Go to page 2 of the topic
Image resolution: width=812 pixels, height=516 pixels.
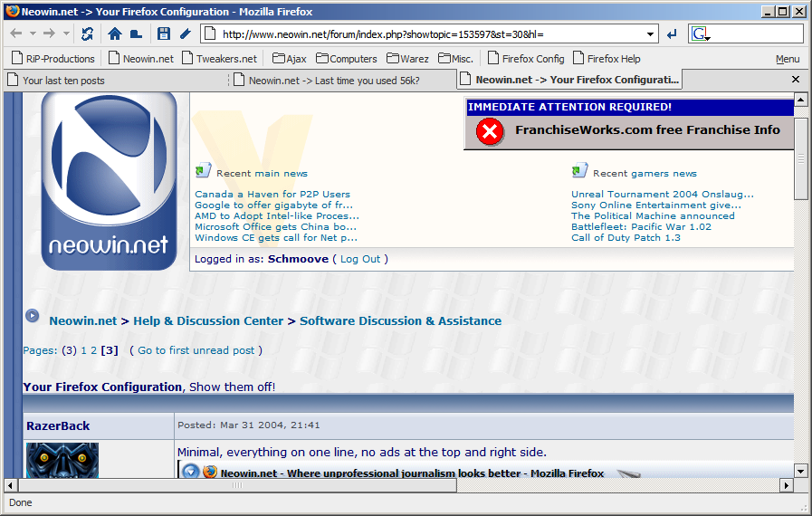[94, 350]
